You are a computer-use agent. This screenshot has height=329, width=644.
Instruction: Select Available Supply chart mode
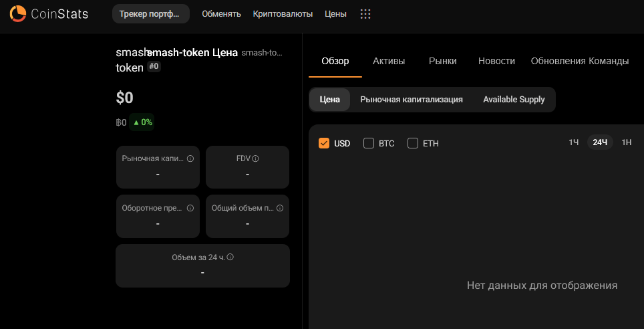[514, 100]
